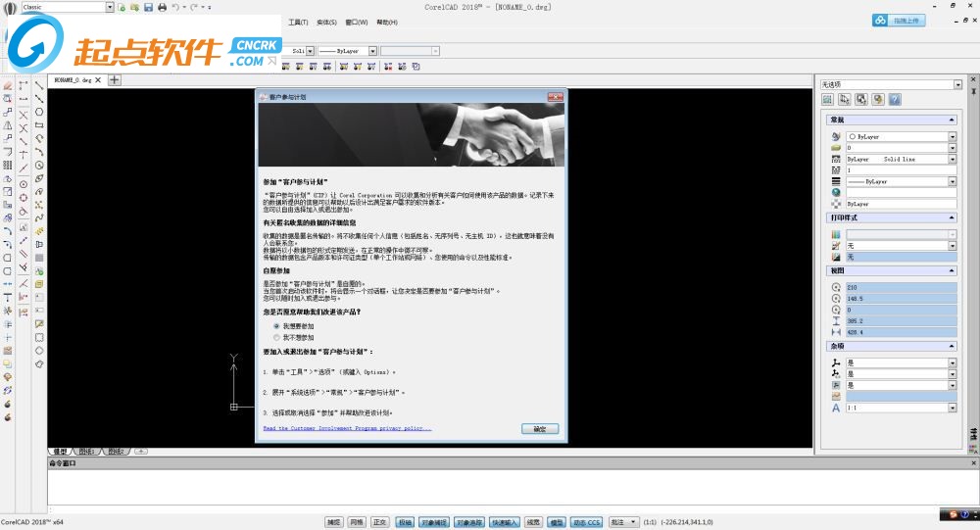Select the 我不想参加 radio button
980x530 pixels.
click(x=276, y=338)
